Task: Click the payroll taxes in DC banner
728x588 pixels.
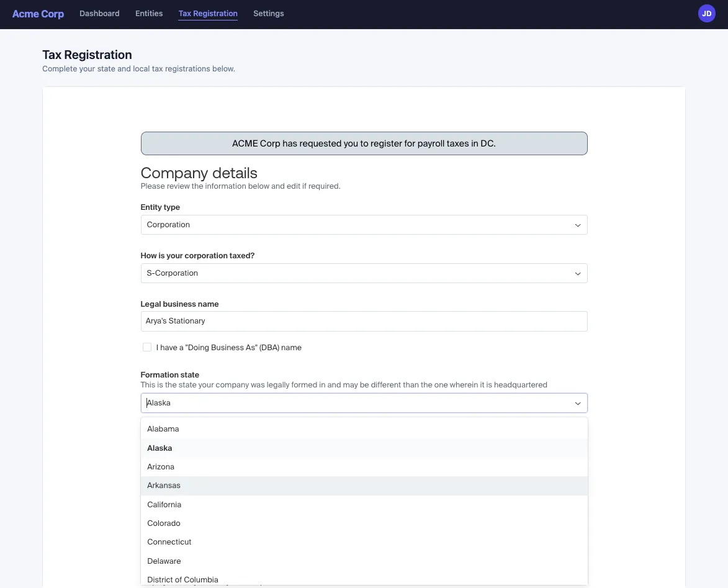Action: pyautogui.click(x=364, y=143)
